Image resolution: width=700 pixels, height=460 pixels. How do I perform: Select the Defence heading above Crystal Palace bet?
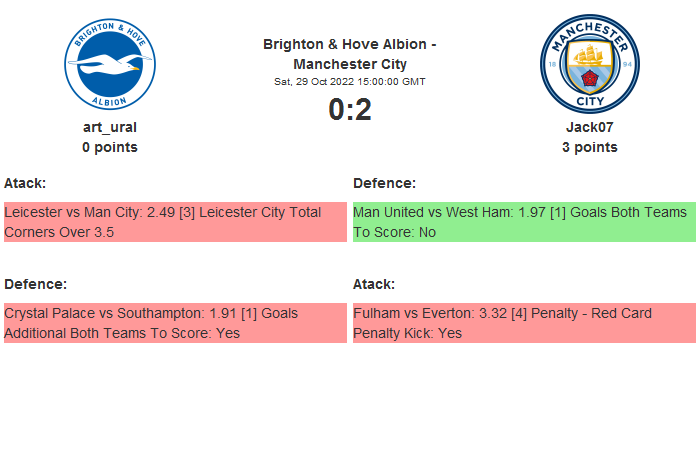click(x=35, y=284)
